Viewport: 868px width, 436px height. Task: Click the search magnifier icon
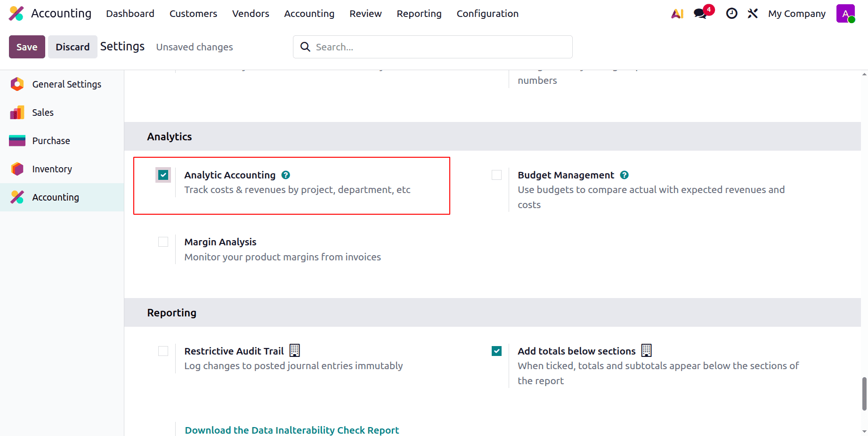click(305, 47)
